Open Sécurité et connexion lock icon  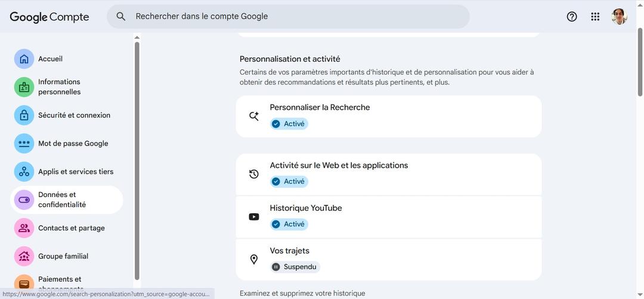coord(24,115)
